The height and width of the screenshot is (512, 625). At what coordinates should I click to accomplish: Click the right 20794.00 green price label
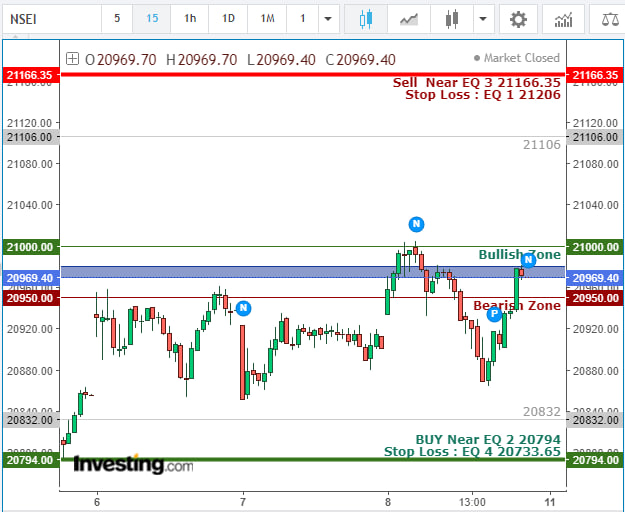(596, 460)
